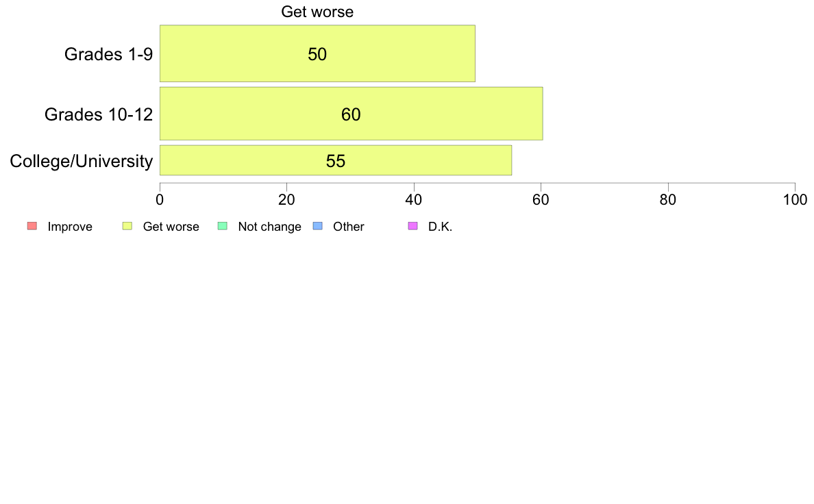Select the Improve legend label
The width and height of the screenshot is (814, 504).
click(x=70, y=227)
